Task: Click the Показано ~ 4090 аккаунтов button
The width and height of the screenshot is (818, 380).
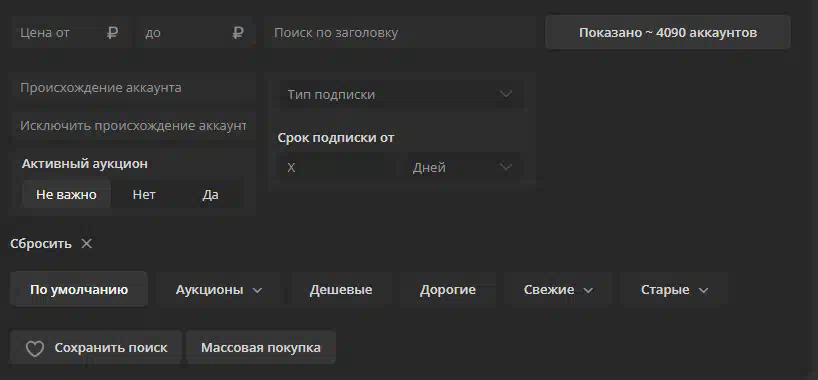Action: pyautogui.click(x=668, y=32)
